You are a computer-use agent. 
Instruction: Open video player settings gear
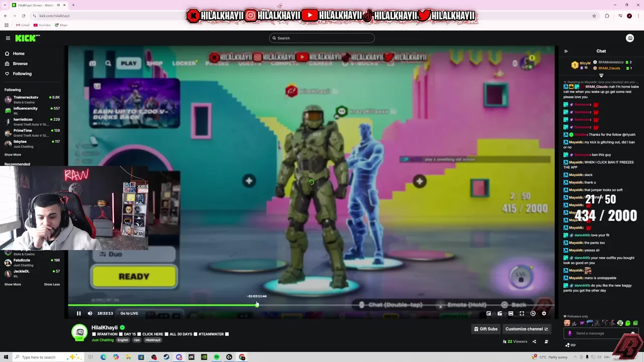click(x=544, y=313)
